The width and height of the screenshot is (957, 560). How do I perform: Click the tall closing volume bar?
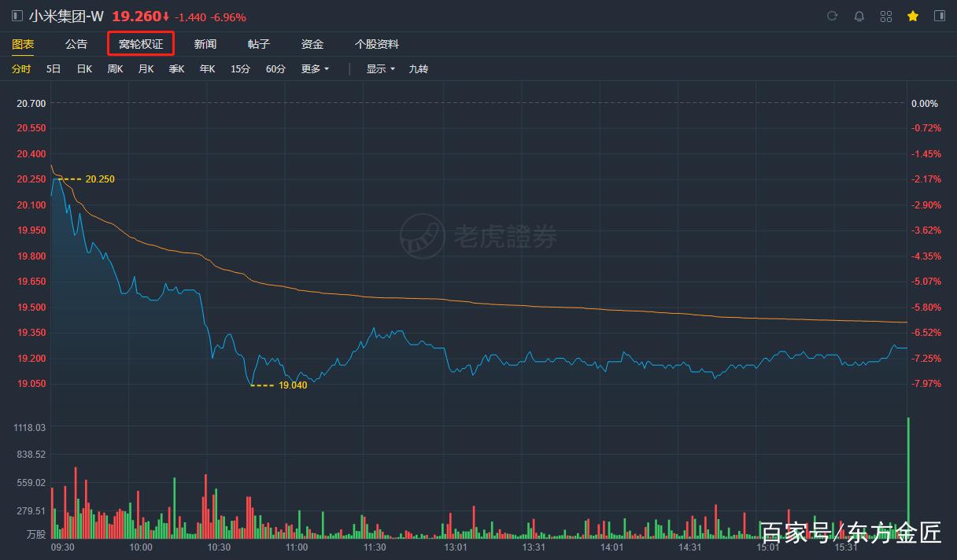[908, 478]
